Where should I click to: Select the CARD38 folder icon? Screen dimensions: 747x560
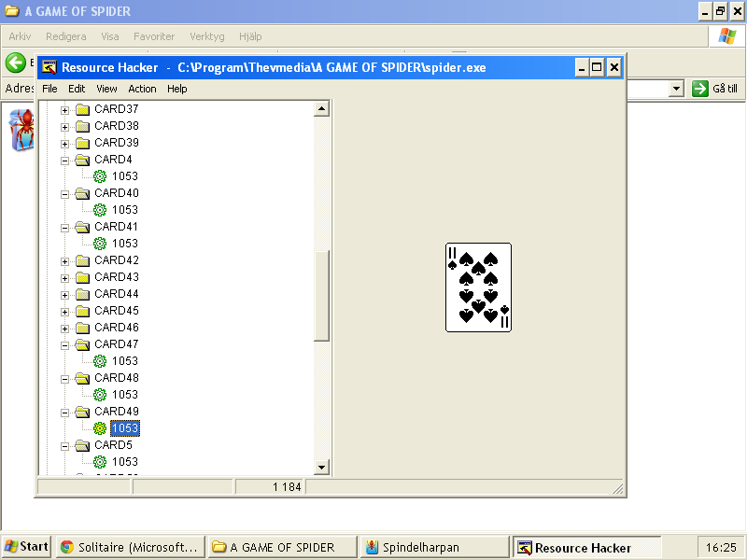(83, 127)
